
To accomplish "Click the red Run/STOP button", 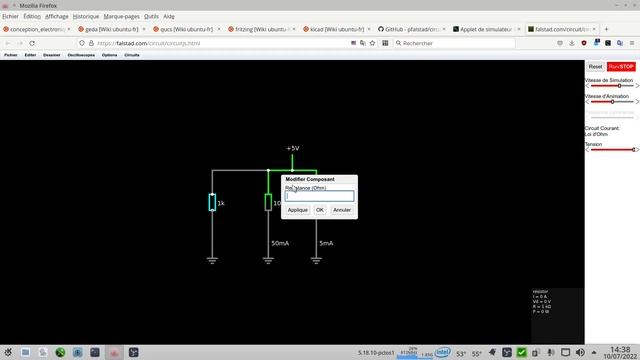I will pyautogui.click(x=621, y=67).
